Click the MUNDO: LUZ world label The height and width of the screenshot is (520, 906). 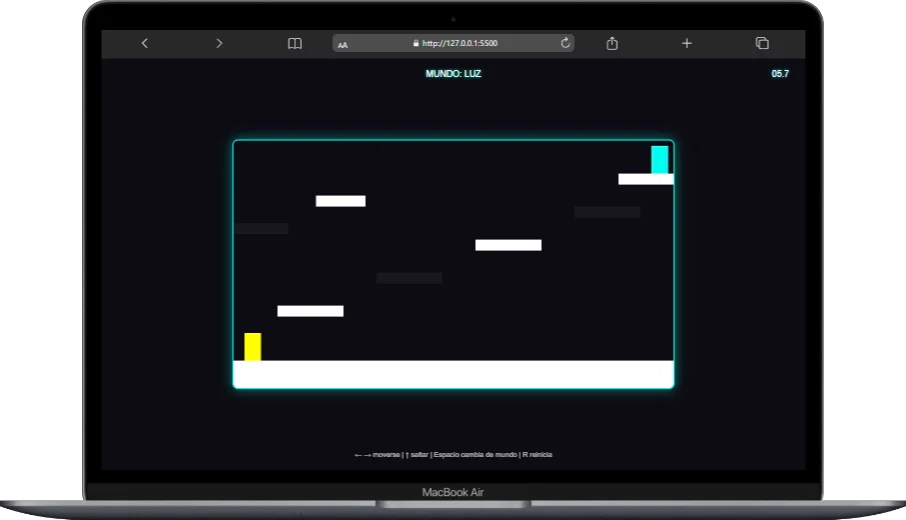tap(453, 74)
